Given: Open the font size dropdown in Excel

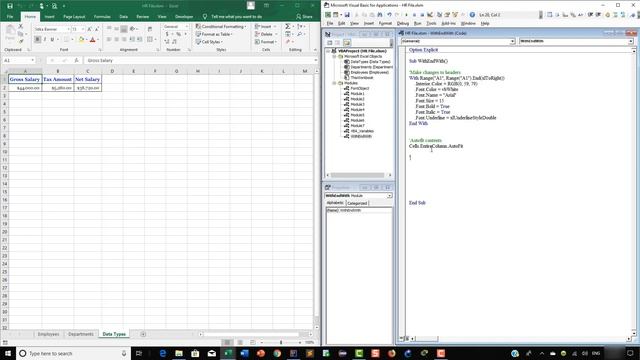Looking at the screenshot, I should click(x=83, y=29).
